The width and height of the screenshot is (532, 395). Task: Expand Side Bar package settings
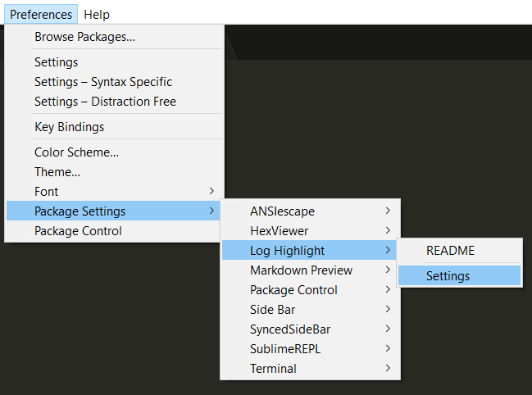[x=311, y=309]
